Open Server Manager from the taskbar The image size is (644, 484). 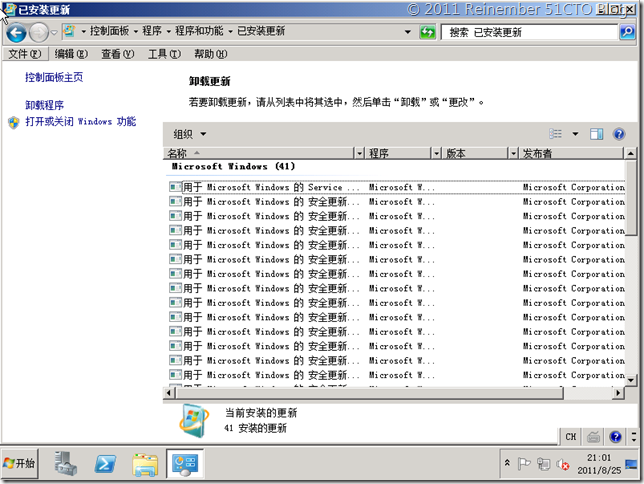(66, 464)
